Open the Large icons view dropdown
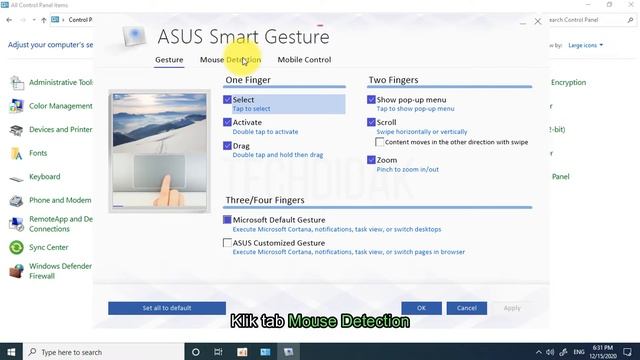 pos(586,45)
